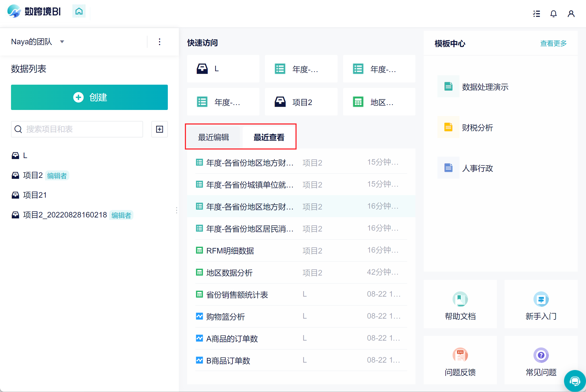Click the home icon in top bar
586x392 pixels.
[x=79, y=11]
